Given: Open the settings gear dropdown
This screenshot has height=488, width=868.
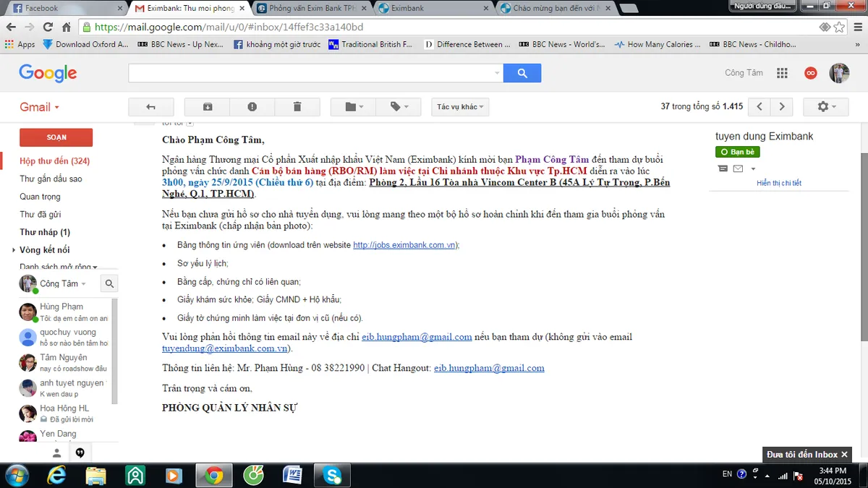Looking at the screenshot, I should [x=826, y=107].
